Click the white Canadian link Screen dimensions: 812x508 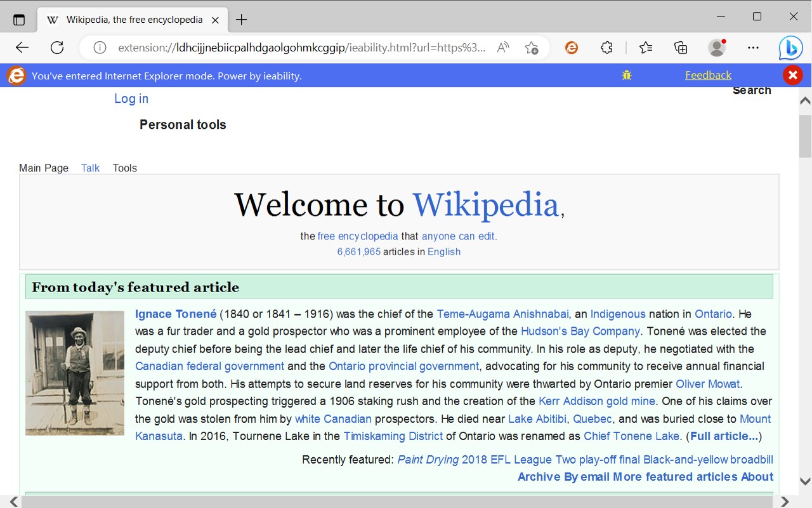pyautogui.click(x=333, y=419)
